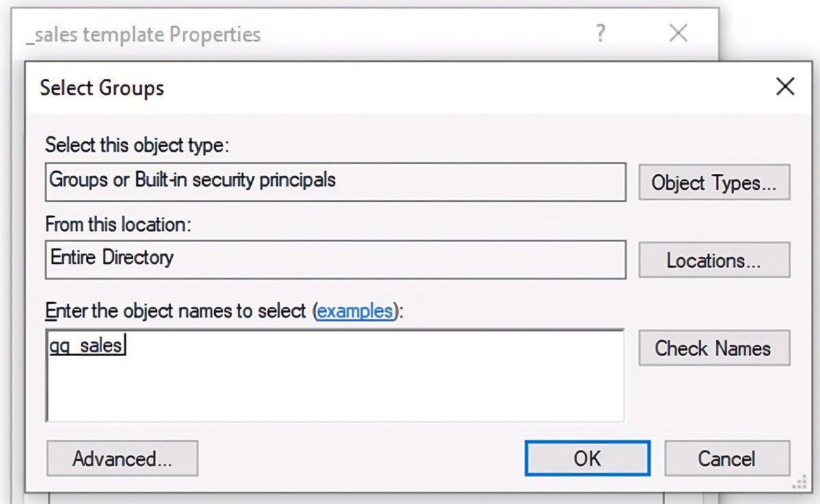Cancel the Select Groups dialog
This screenshot has height=504, width=820.
[727, 458]
